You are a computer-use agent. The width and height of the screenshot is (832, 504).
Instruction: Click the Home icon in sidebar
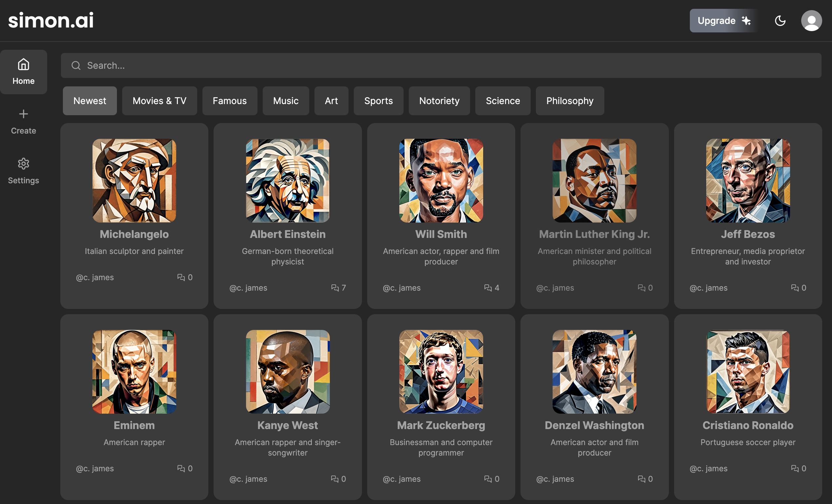tap(23, 64)
